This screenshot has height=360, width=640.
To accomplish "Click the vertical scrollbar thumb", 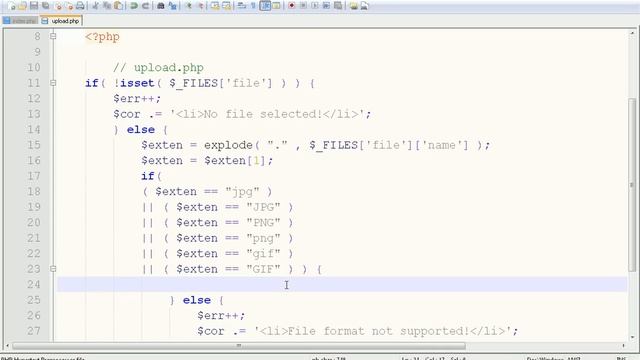I will (632, 184).
